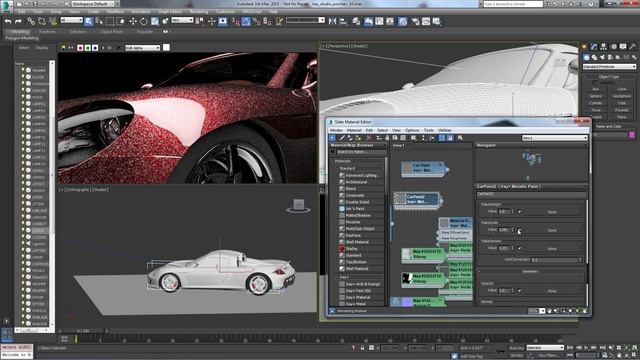Select Cameras category in Create panel
This screenshot has width=640, height=360.
(610, 57)
